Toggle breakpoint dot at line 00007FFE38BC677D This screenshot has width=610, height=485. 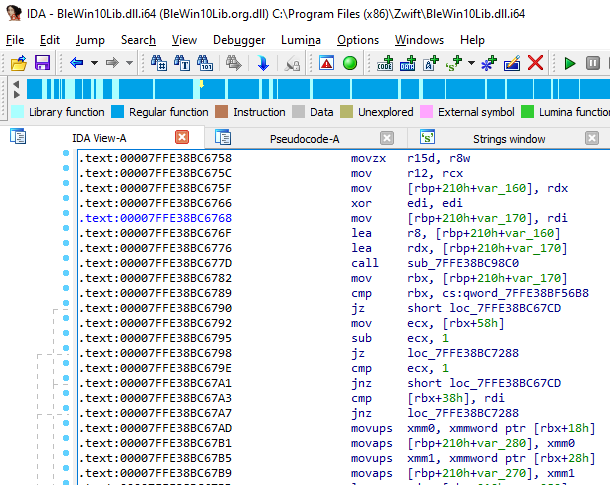click(x=66, y=258)
